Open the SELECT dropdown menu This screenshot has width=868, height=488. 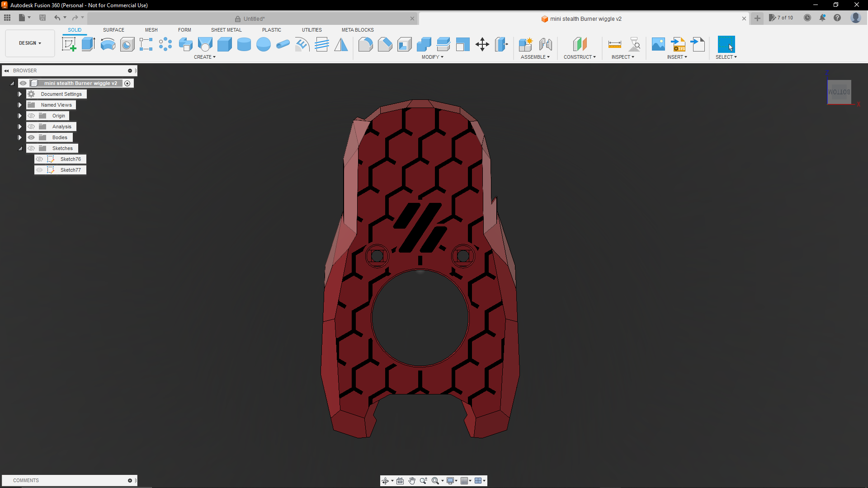(726, 57)
